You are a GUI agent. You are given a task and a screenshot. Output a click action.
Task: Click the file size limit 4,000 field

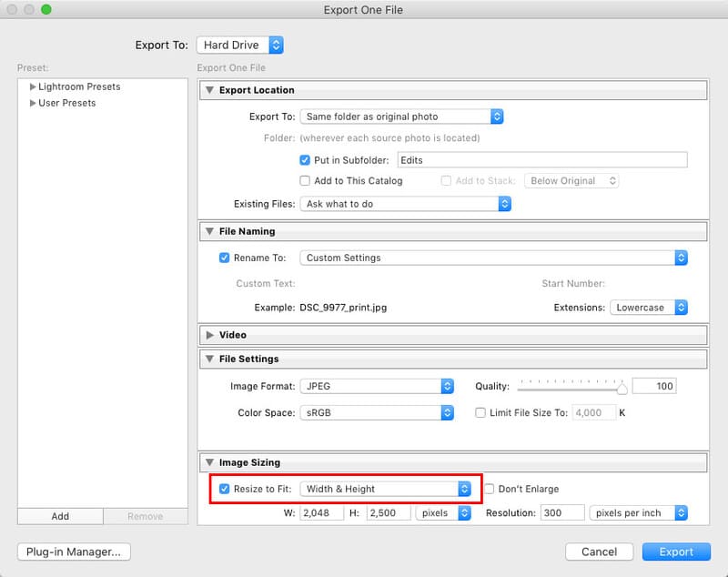click(x=594, y=412)
